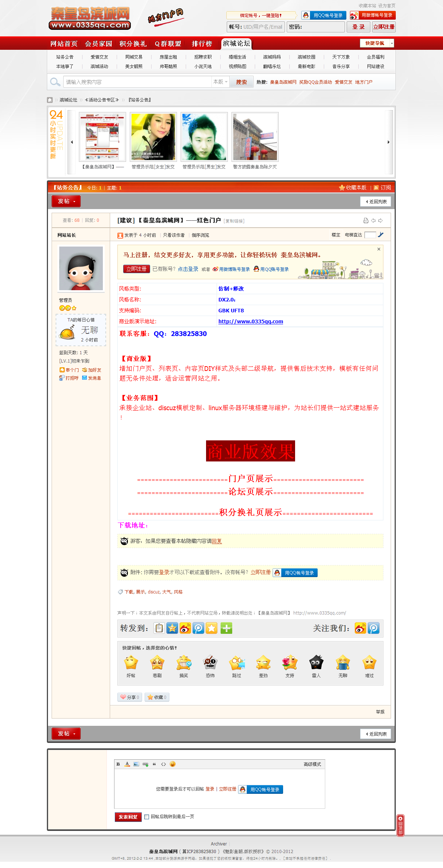Click the home icon in breadcrumb
This screenshot has height=868, width=443.
(50, 100)
